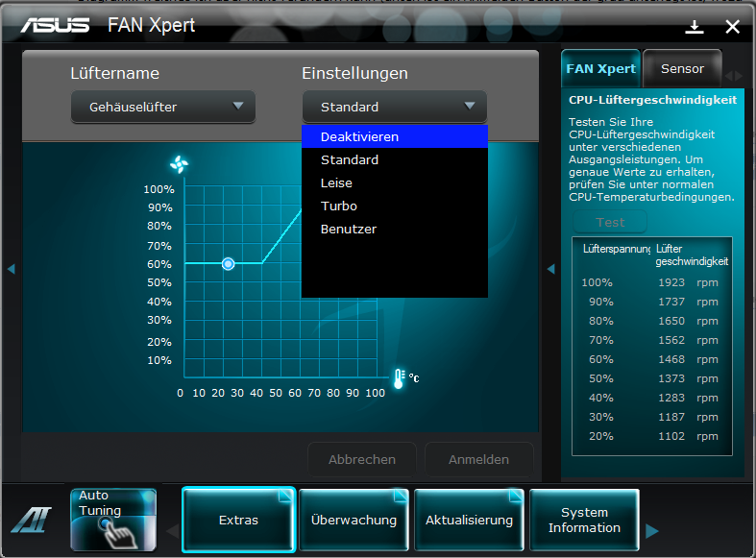Open the Lüftername dropdown Gehäuselüfter
The height and width of the screenshot is (558, 756).
(163, 107)
